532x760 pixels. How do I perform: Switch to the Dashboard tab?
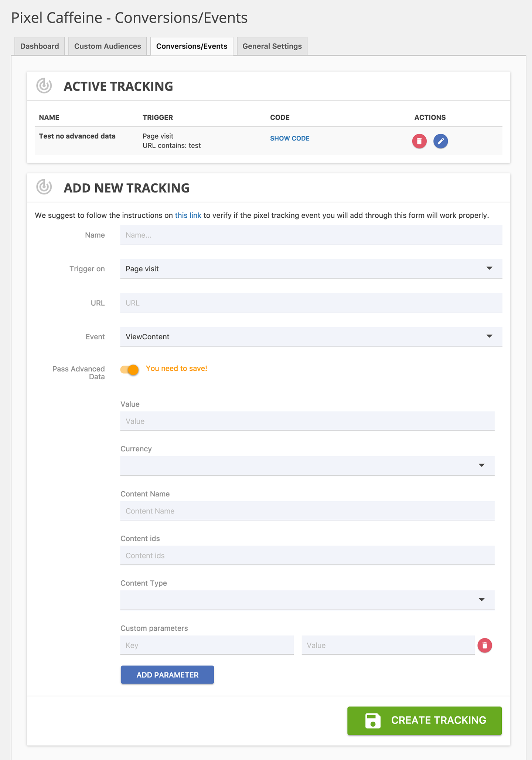40,46
